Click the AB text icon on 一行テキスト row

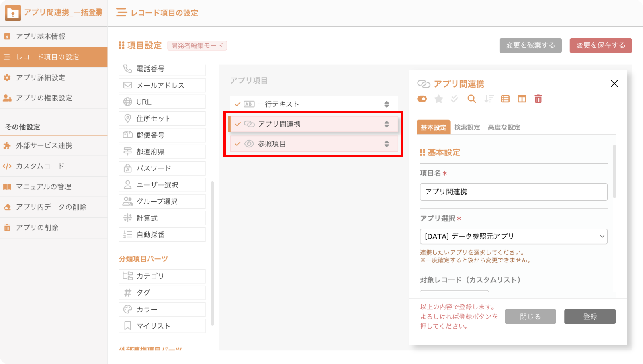(x=249, y=104)
